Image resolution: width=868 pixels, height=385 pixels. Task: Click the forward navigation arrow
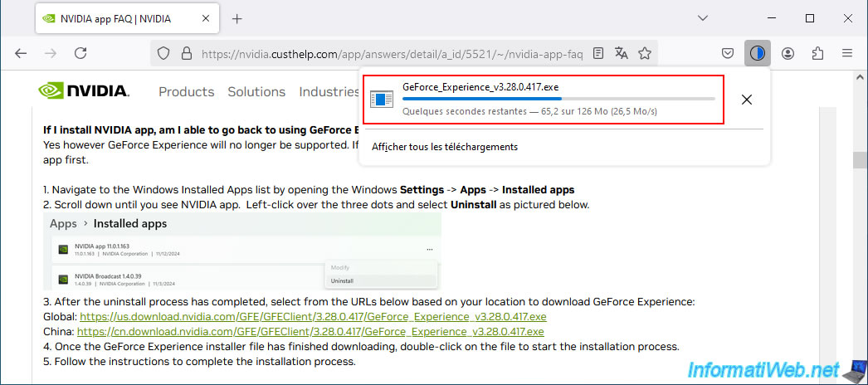point(51,53)
